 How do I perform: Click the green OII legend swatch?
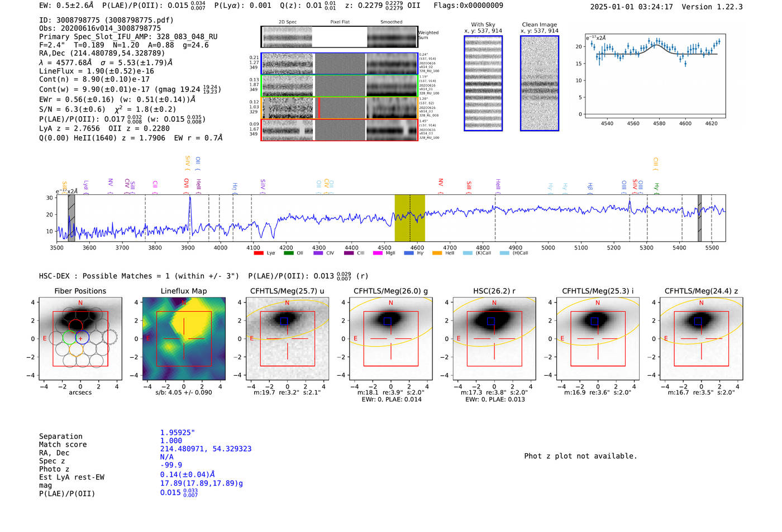coord(288,253)
